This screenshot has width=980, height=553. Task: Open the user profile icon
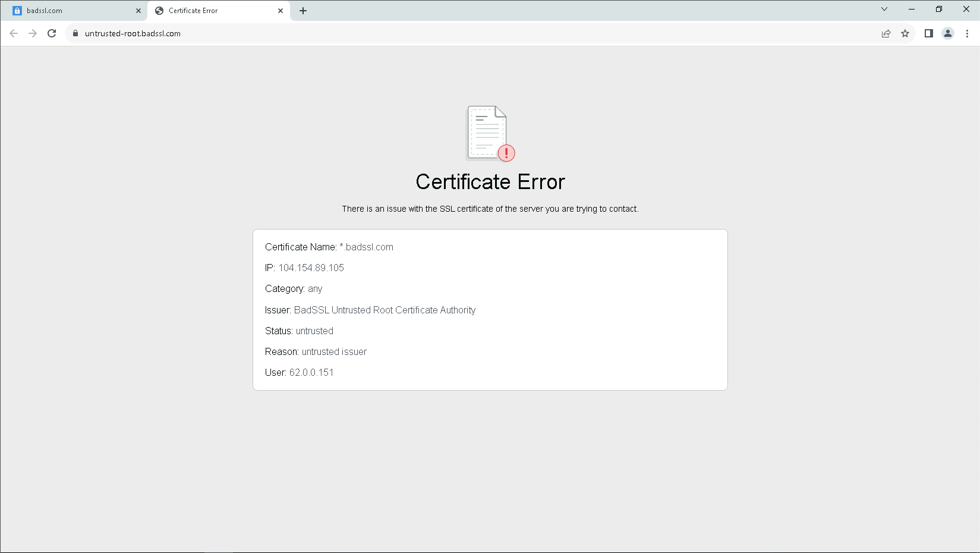pos(948,33)
